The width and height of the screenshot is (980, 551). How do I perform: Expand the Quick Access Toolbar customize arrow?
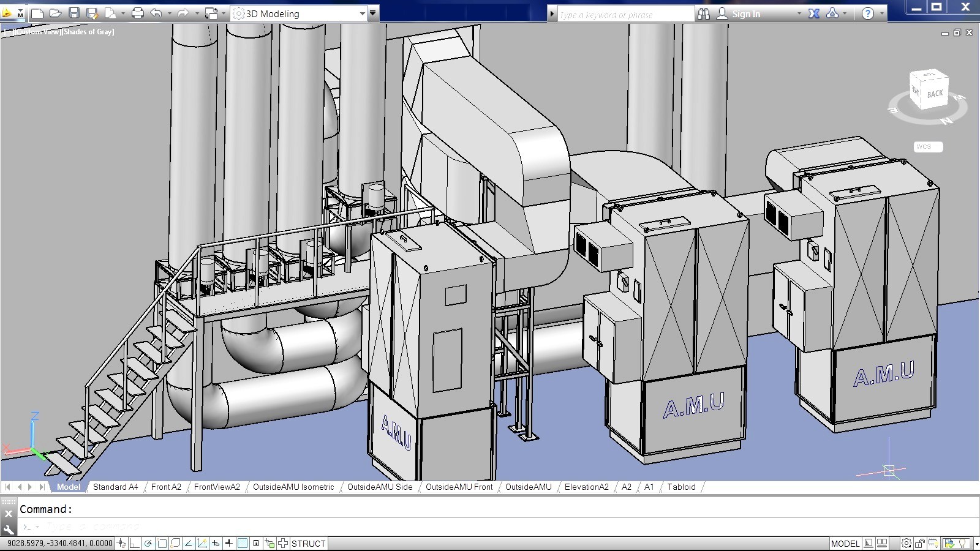[x=372, y=13]
